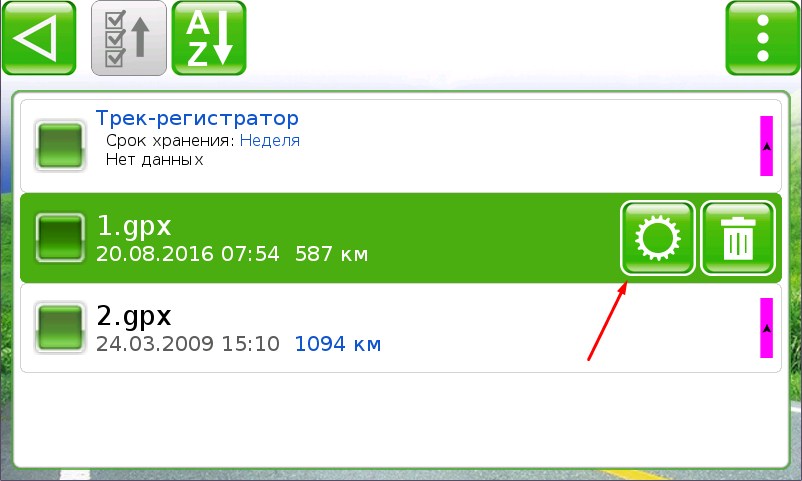Go back with the triangle arrow button
802x481 pixels.
point(39,38)
